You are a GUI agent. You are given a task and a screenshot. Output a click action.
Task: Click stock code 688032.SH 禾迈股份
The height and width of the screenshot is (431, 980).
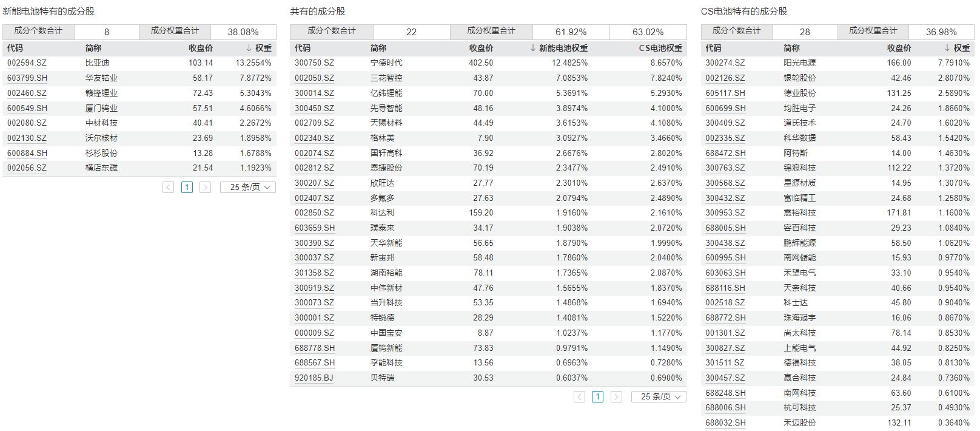click(x=725, y=423)
